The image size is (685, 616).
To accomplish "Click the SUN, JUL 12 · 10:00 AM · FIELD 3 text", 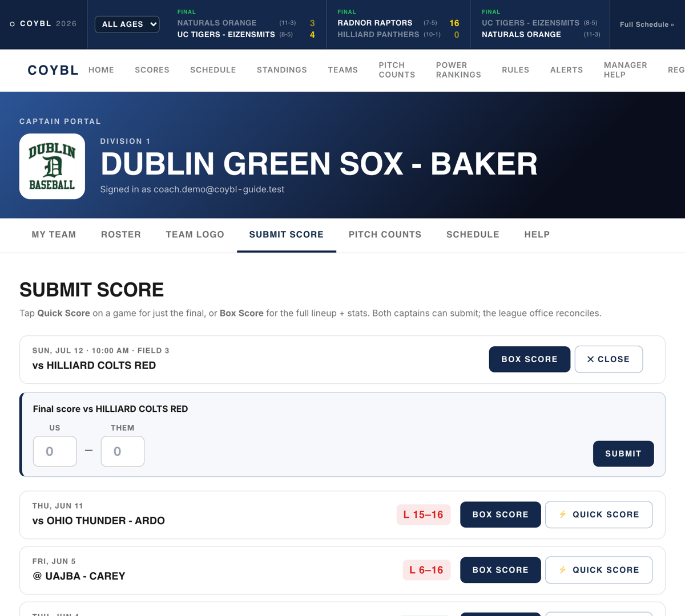I will pos(100,351).
